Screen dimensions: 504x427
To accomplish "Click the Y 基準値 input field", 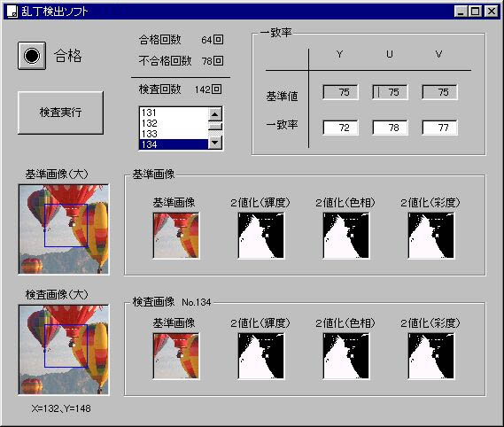I will [x=340, y=92].
